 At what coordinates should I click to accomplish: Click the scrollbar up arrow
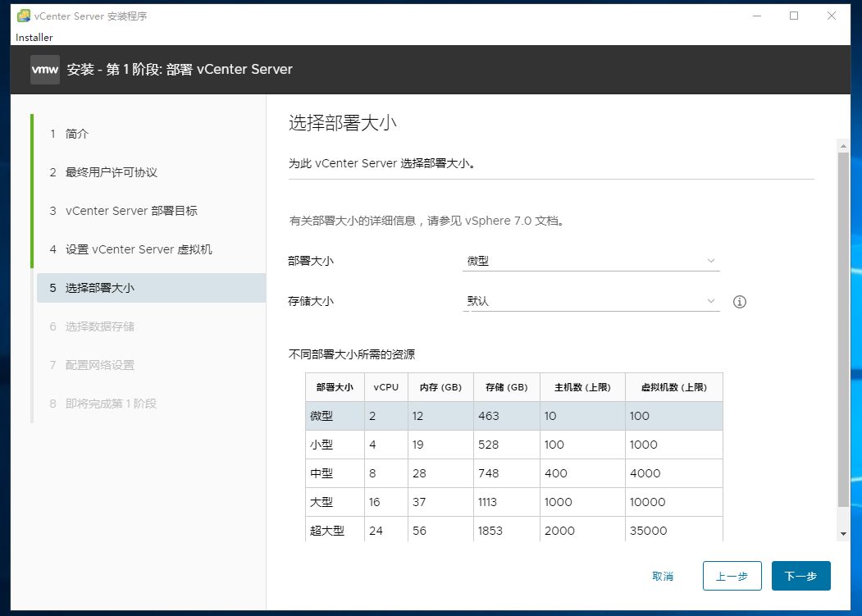(x=843, y=146)
